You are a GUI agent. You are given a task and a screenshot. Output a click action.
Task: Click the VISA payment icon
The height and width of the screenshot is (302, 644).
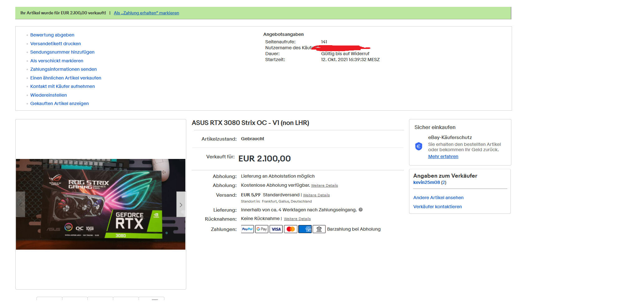(x=276, y=229)
